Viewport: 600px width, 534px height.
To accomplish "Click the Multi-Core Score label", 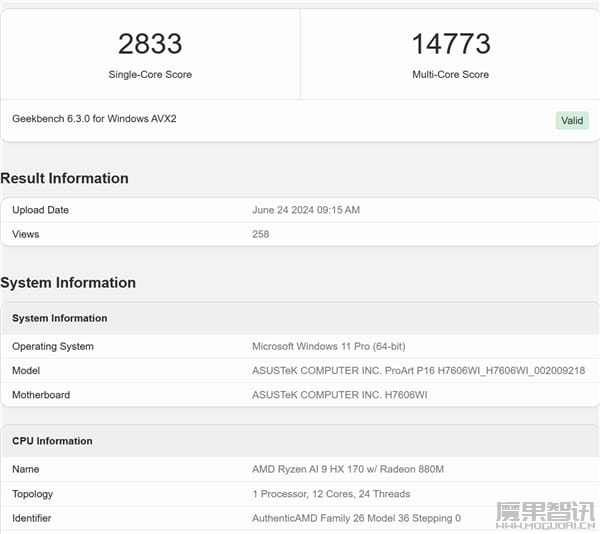I will [450, 74].
